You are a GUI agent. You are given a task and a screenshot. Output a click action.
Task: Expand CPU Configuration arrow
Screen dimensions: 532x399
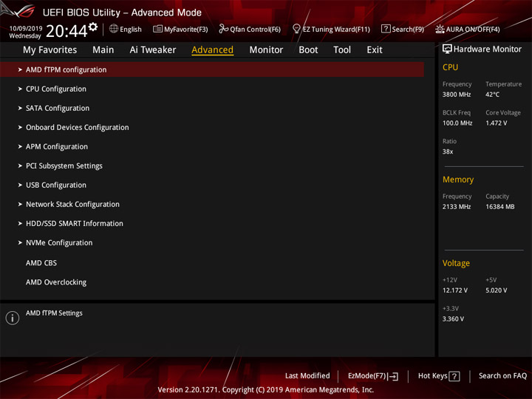[20, 89]
